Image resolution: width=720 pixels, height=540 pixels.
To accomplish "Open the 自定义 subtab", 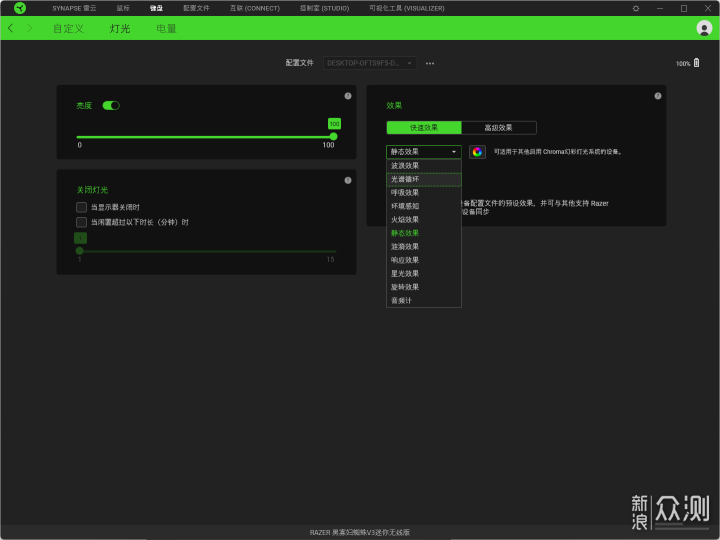I will coord(68,28).
